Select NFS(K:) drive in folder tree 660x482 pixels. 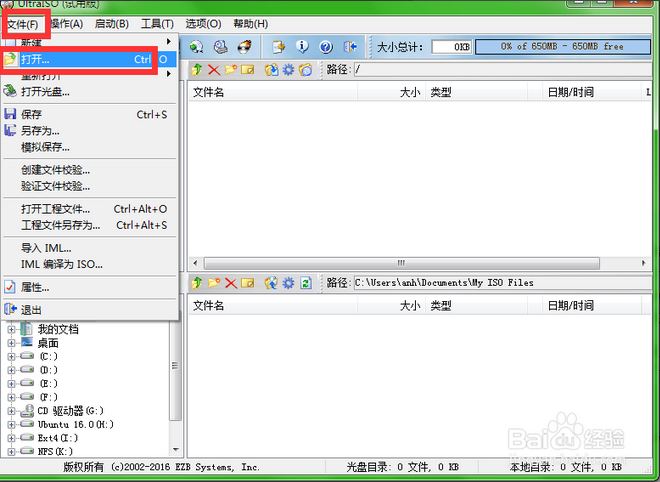(55, 451)
